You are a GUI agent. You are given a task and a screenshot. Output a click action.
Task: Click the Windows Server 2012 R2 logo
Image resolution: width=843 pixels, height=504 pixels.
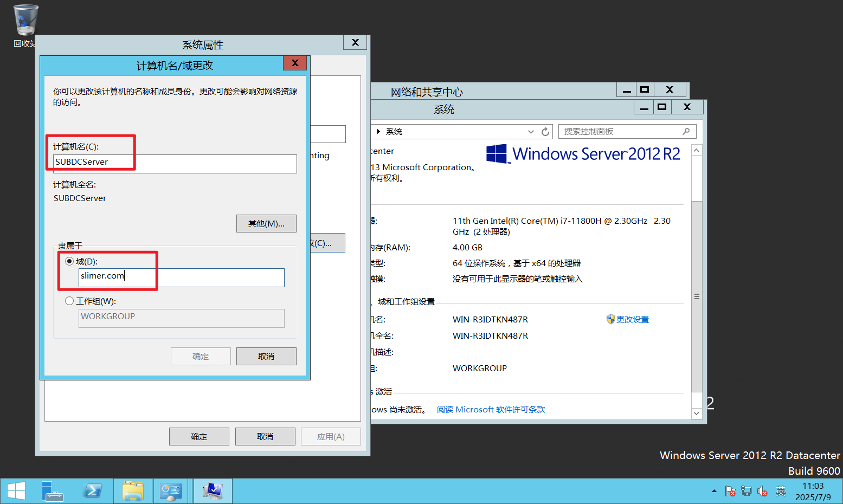pyautogui.click(x=583, y=154)
